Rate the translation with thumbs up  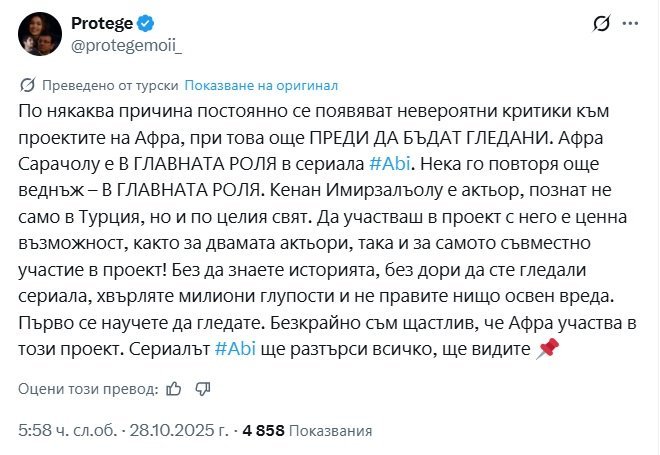point(174,389)
